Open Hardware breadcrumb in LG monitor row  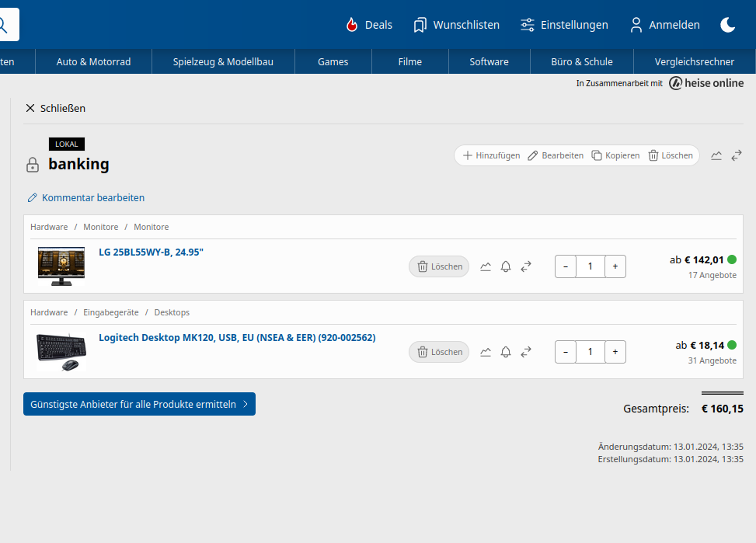(49, 227)
